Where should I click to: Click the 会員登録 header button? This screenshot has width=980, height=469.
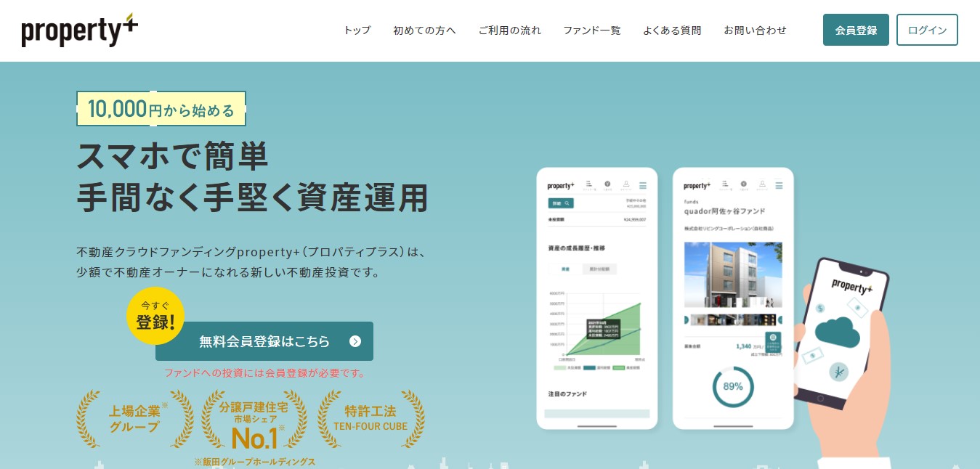(856, 30)
